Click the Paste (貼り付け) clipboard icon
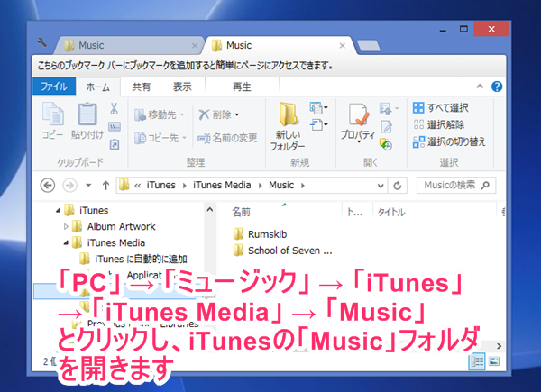The image size is (541, 392). click(87, 114)
